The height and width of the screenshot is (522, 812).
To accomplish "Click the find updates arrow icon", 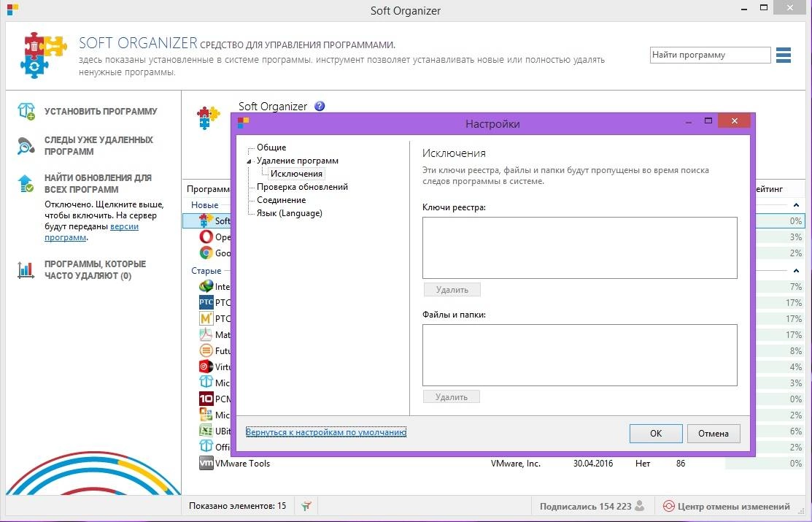I will (26, 183).
